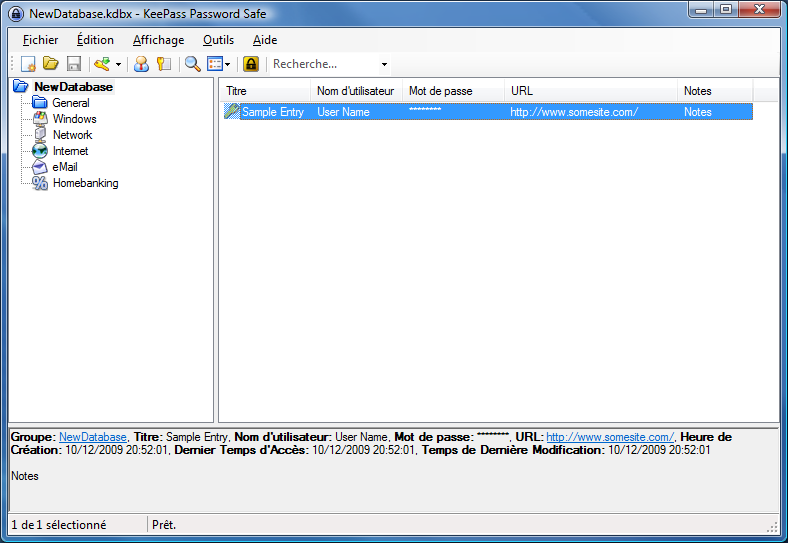Click into the Recherche search field

[x=324, y=64]
